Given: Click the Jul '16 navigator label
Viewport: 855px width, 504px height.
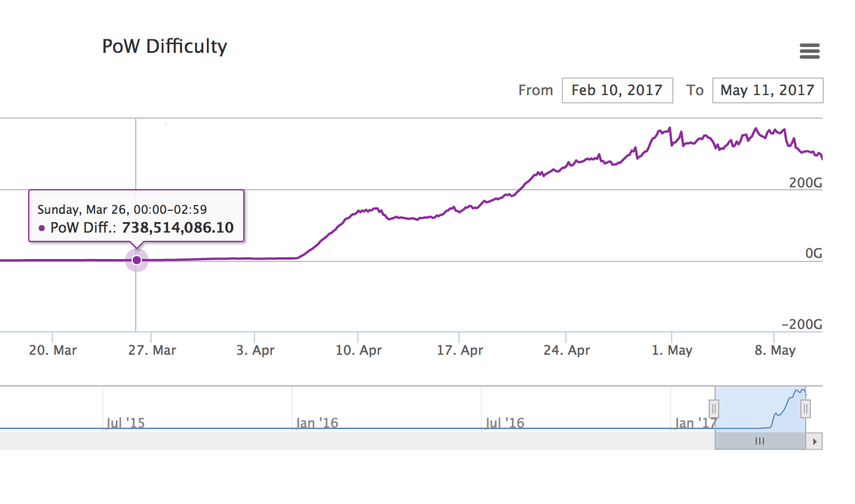Looking at the screenshot, I should coord(505,423).
